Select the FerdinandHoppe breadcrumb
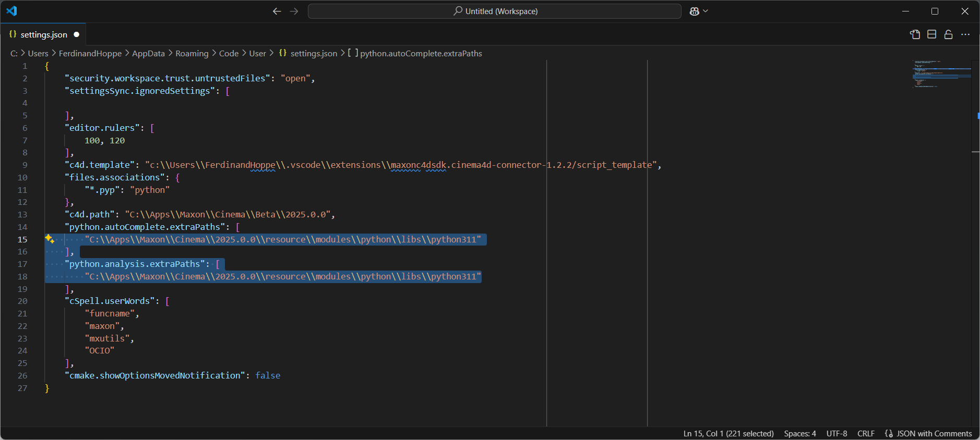The image size is (980, 440). [x=90, y=53]
